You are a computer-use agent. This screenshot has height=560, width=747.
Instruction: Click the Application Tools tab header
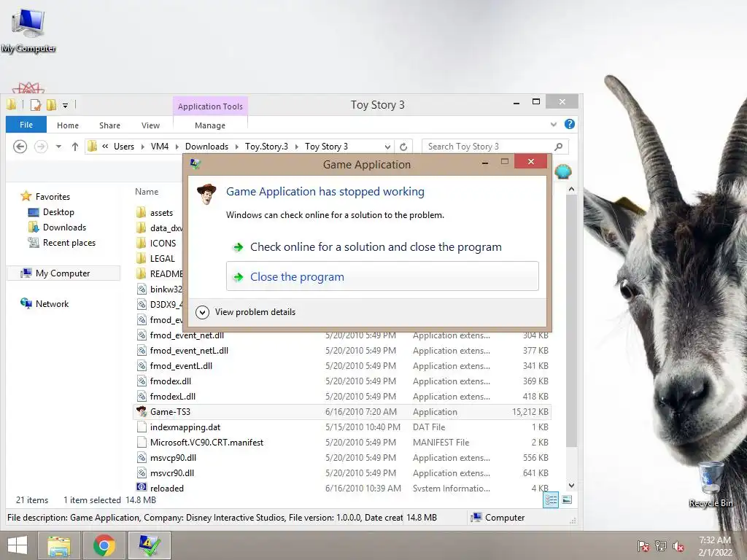pos(210,106)
